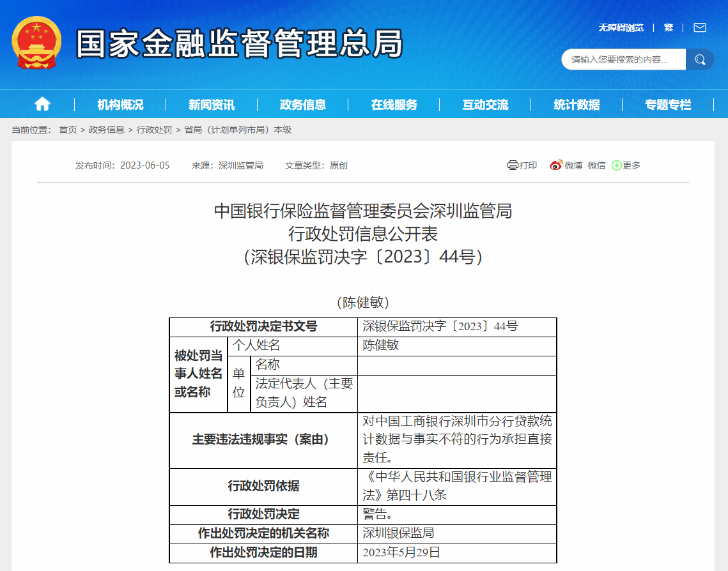Open 无障碍浏览 accessibility mode

tap(621, 28)
